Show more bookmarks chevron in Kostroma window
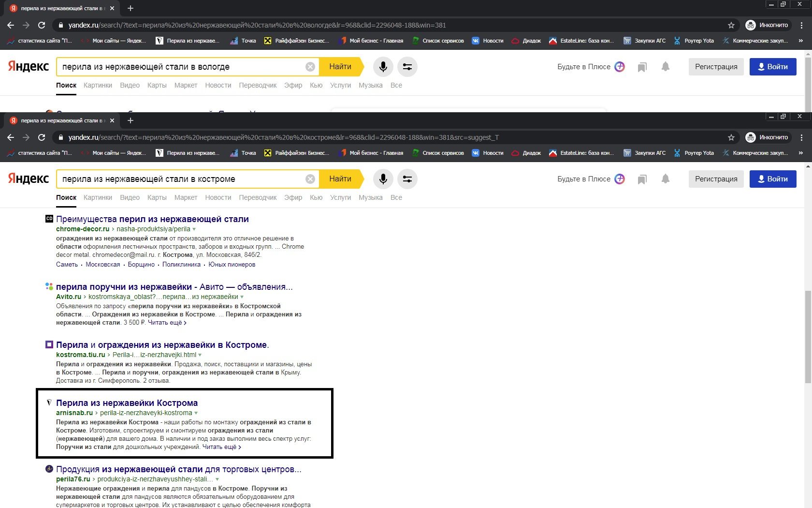Viewport: 812px width, 508px height. (x=801, y=153)
